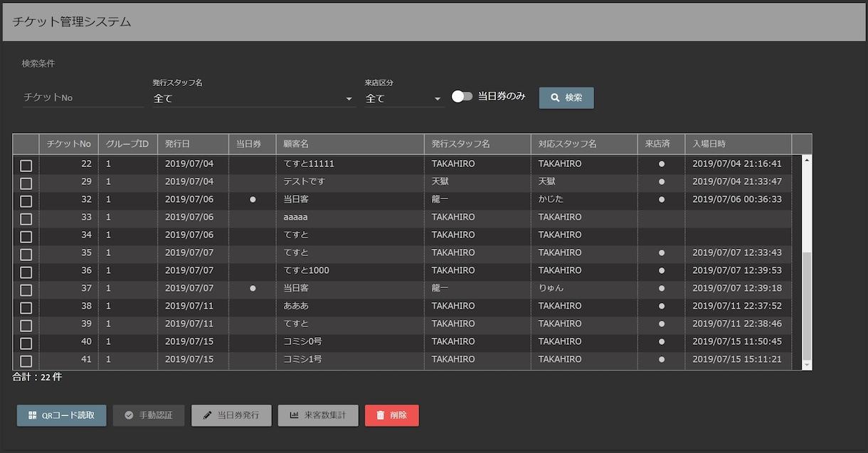This screenshot has width=868, height=453.
Task: Select customer name コミシ1号
Action: (302, 359)
